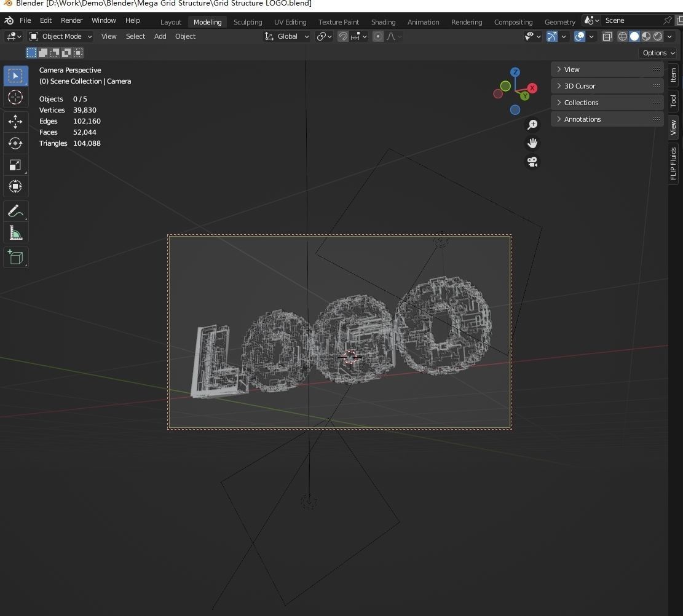The image size is (683, 616).
Task: Choose 'extend selection' mode icon
Action: coord(43,53)
